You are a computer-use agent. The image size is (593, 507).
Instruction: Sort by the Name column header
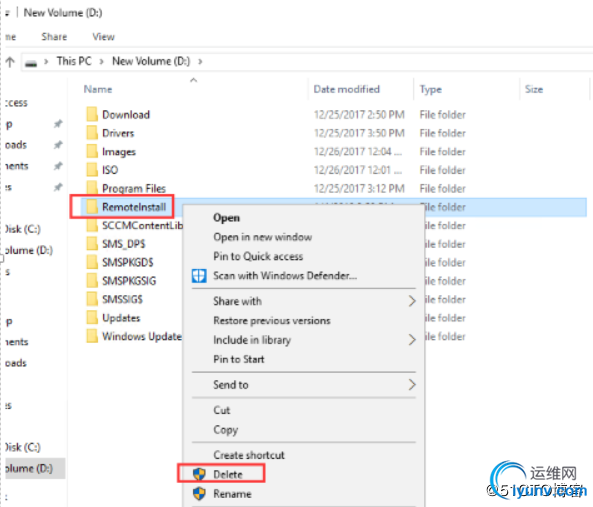98,89
